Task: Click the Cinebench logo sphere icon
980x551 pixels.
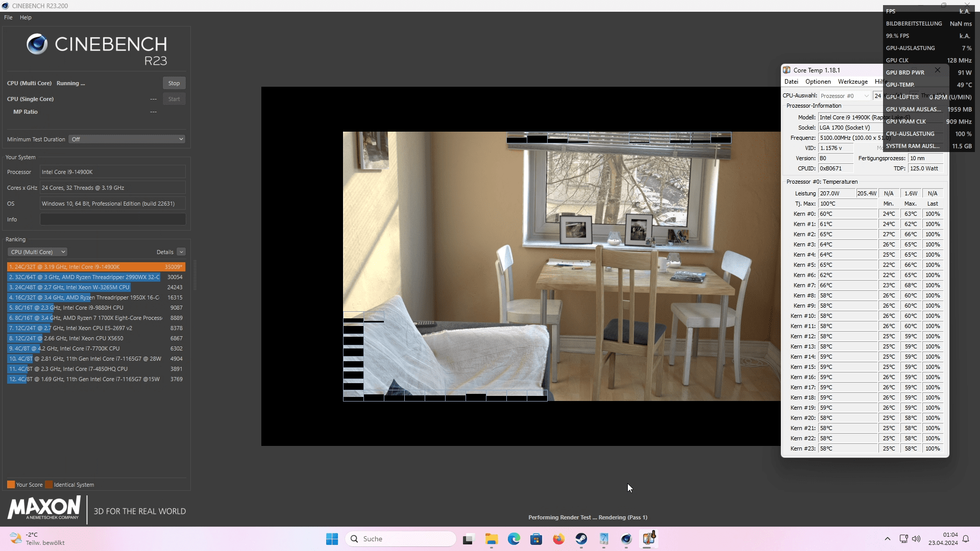Action: click(37, 44)
